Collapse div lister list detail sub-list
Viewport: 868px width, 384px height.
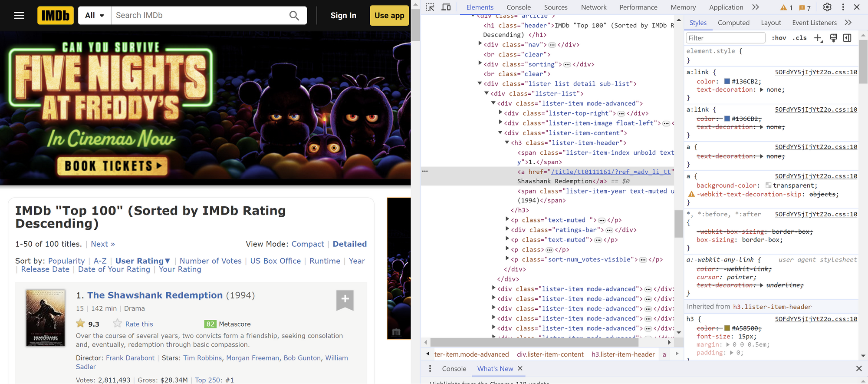coord(480,83)
